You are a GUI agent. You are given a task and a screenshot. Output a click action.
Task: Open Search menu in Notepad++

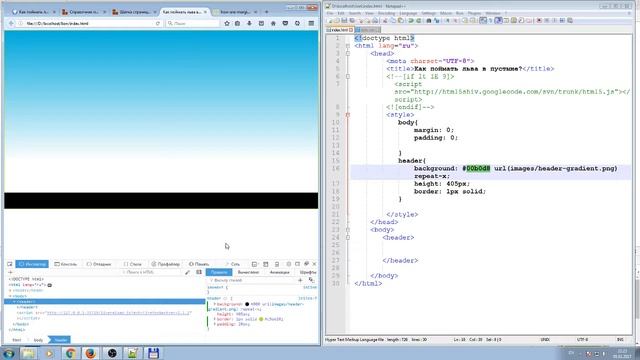(355, 13)
